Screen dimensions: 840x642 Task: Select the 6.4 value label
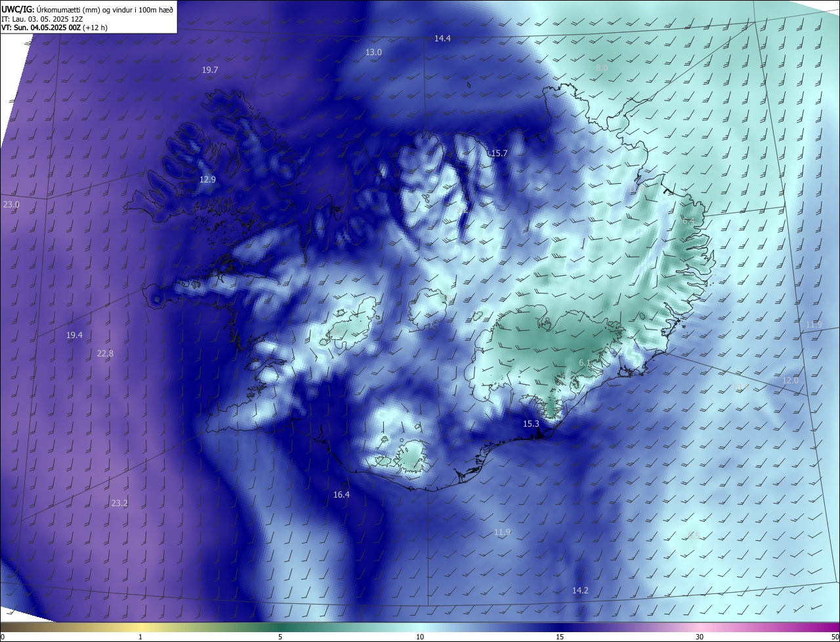pos(688,221)
